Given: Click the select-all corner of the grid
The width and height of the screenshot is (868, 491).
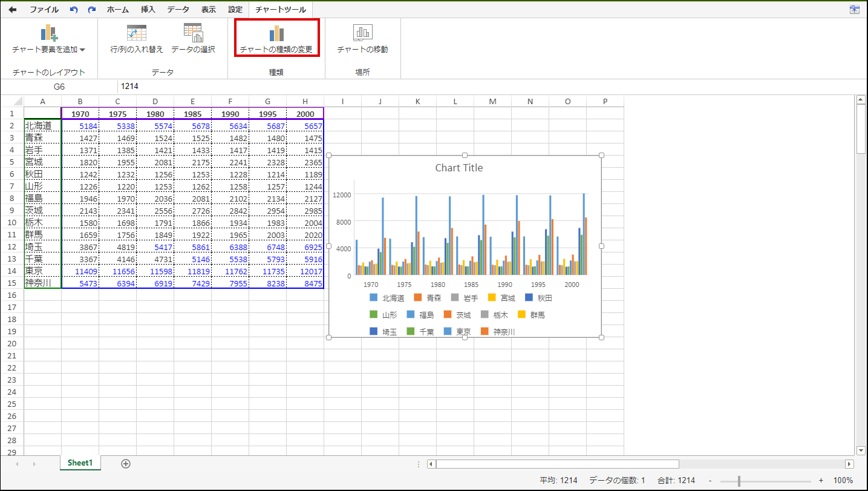Looking at the screenshot, I should (x=12, y=101).
